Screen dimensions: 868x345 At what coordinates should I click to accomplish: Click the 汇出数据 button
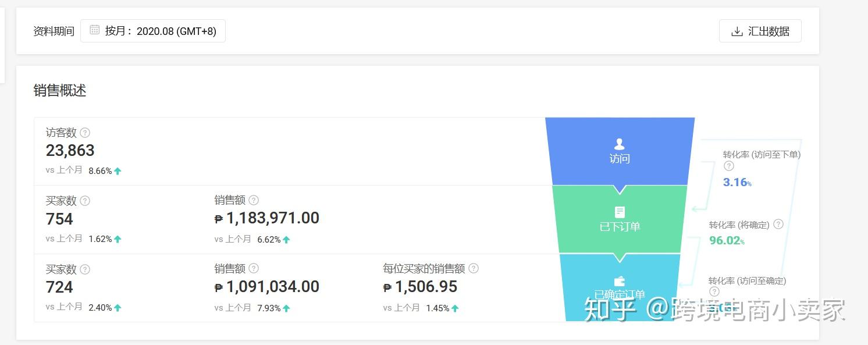[760, 31]
